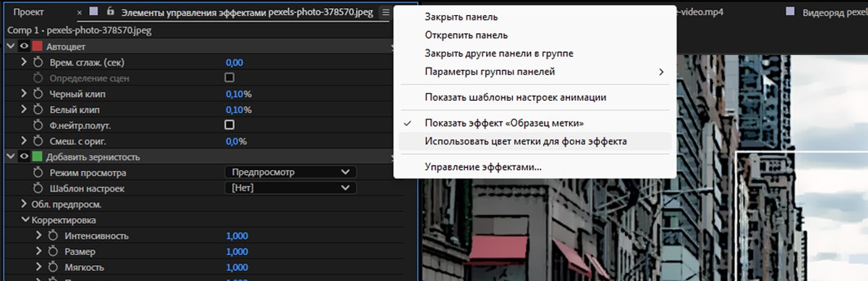Click stopwatch for Мягкость
The height and width of the screenshot is (281, 868).
point(54,267)
